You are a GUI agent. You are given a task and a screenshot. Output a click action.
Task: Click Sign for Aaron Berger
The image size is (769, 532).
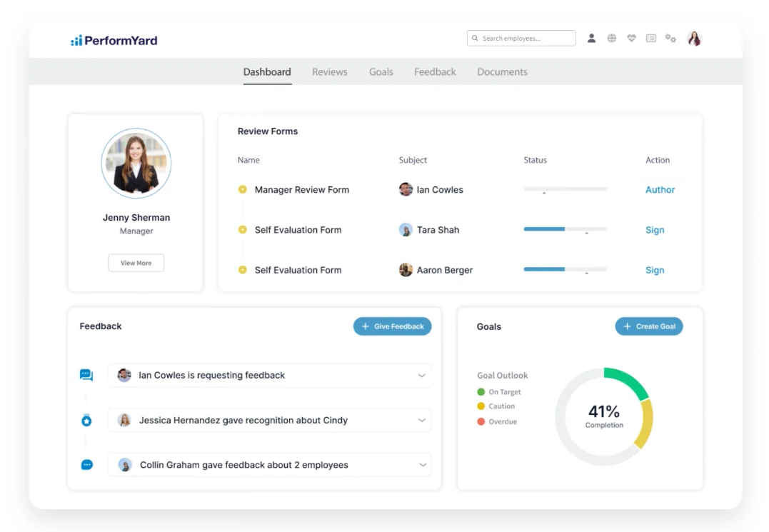pos(655,270)
